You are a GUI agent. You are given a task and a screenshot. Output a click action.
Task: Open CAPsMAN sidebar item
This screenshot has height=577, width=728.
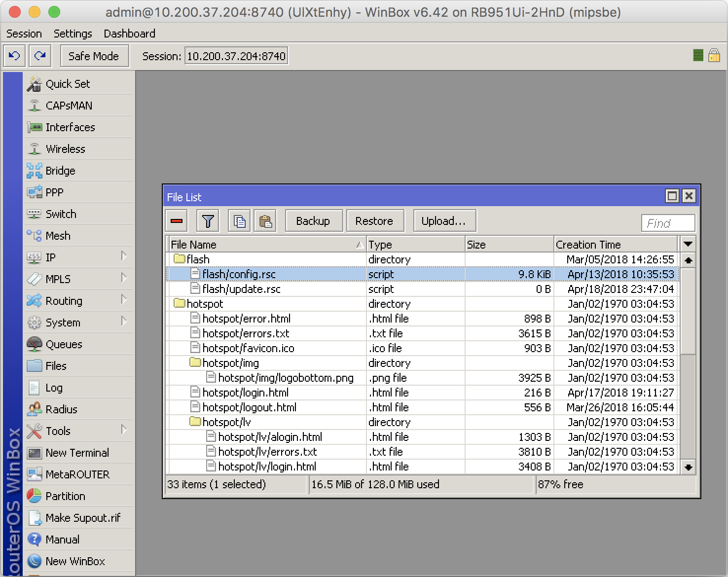(x=79, y=106)
